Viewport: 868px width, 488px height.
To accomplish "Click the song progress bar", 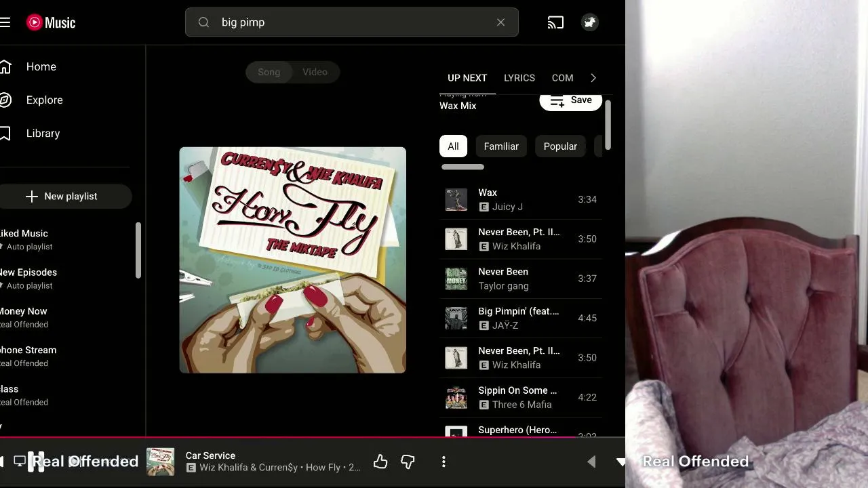I will [x=313, y=437].
